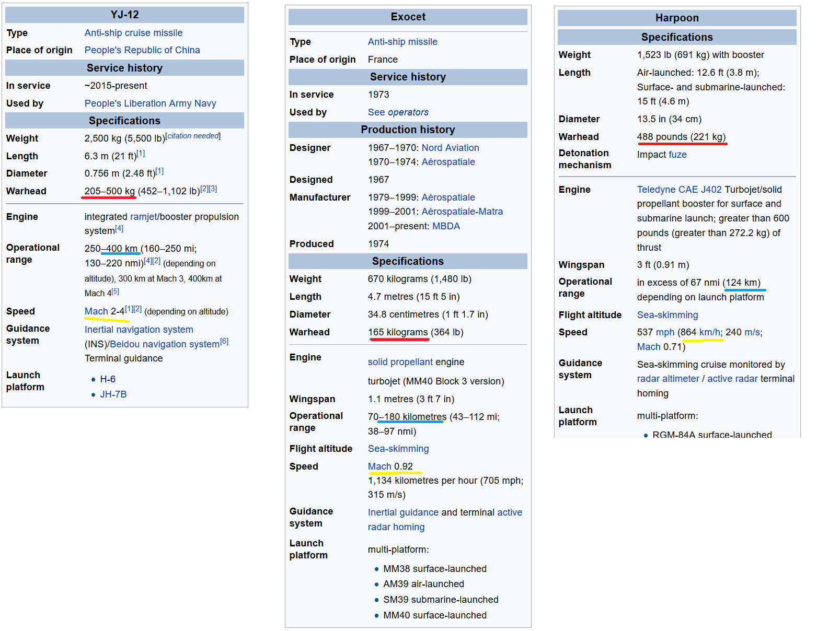Image resolution: width=840 pixels, height=631 pixels.
Task: Open the See operators link in Exocet
Action: [x=398, y=112]
